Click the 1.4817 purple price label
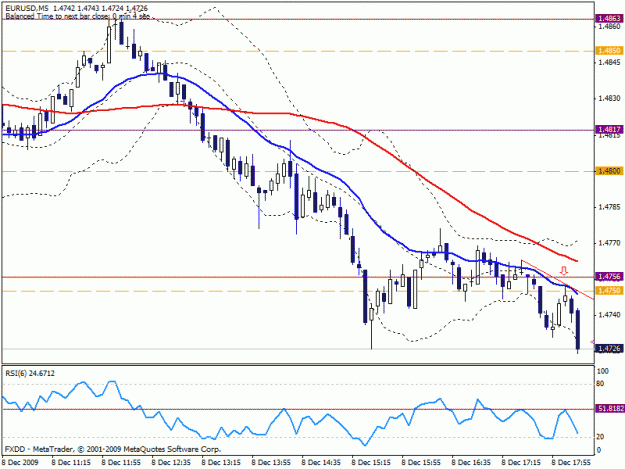This screenshot has width=625, height=469. 609,130
